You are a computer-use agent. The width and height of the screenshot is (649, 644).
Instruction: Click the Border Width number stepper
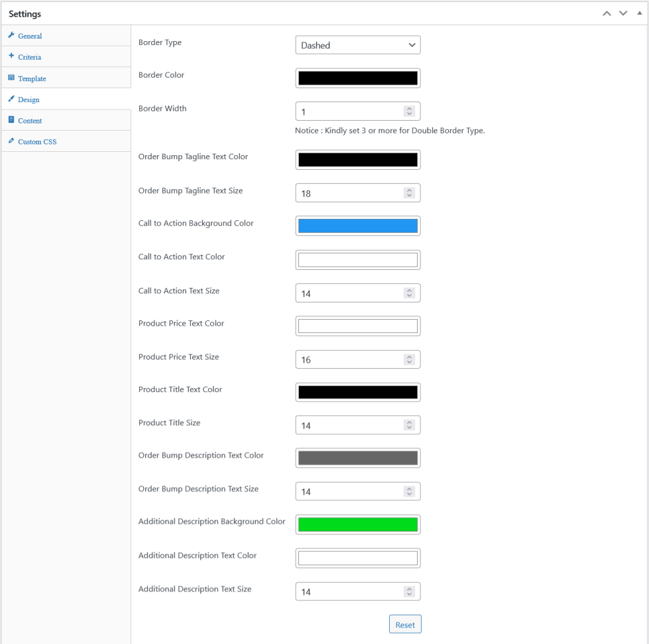click(409, 111)
